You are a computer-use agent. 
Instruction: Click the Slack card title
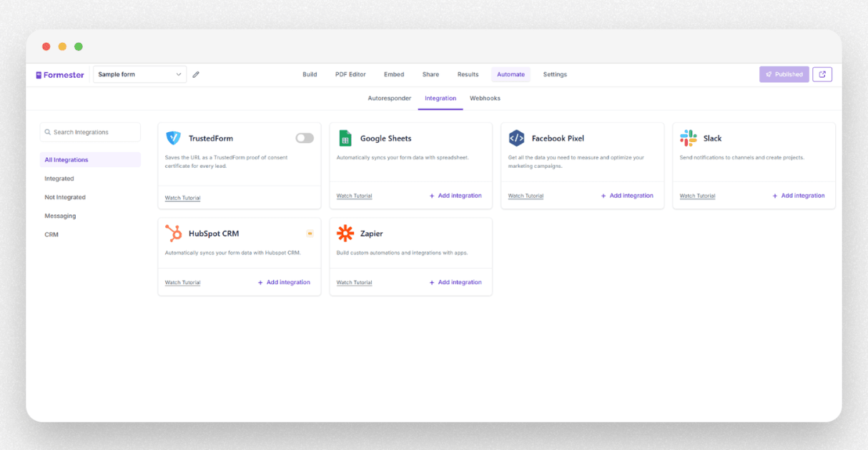coord(713,139)
